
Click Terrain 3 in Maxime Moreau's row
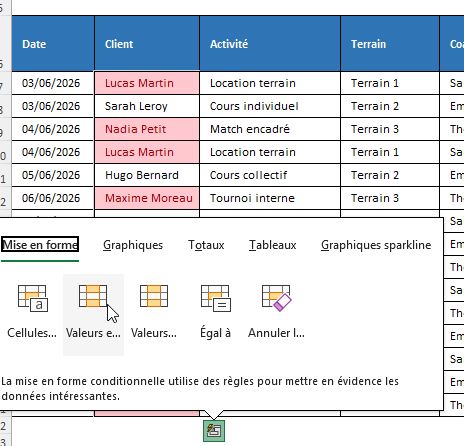(x=390, y=198)
